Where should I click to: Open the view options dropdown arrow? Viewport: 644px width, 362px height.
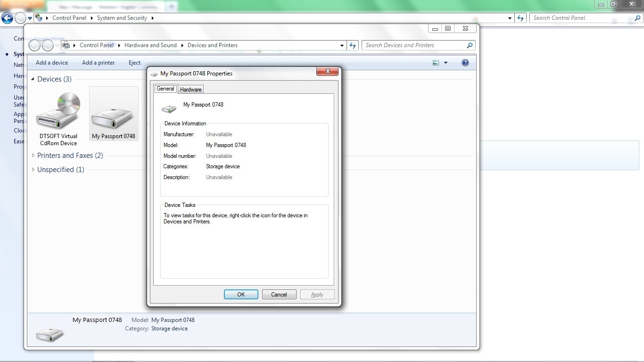tap(446, 63)
